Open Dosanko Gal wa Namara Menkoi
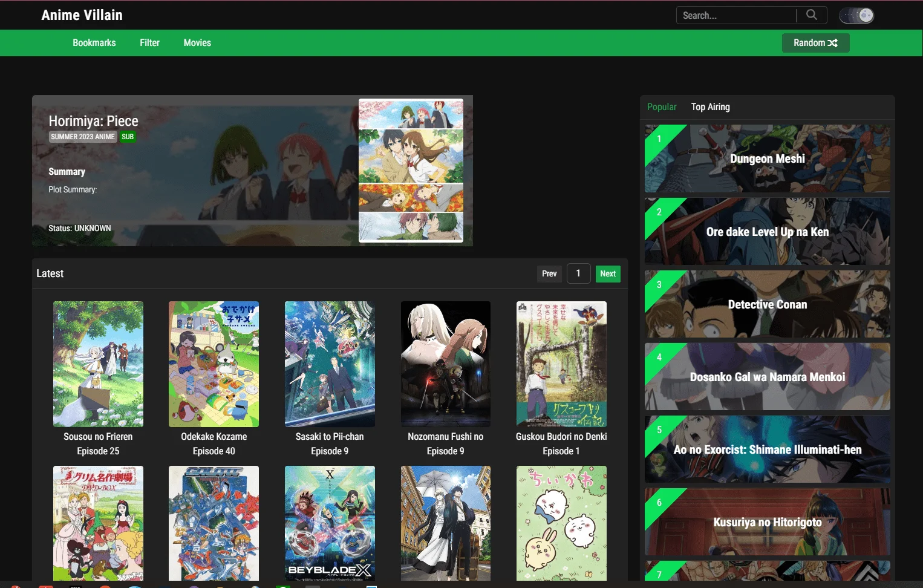Screen dimensions: 923x588 pos(767,376)
